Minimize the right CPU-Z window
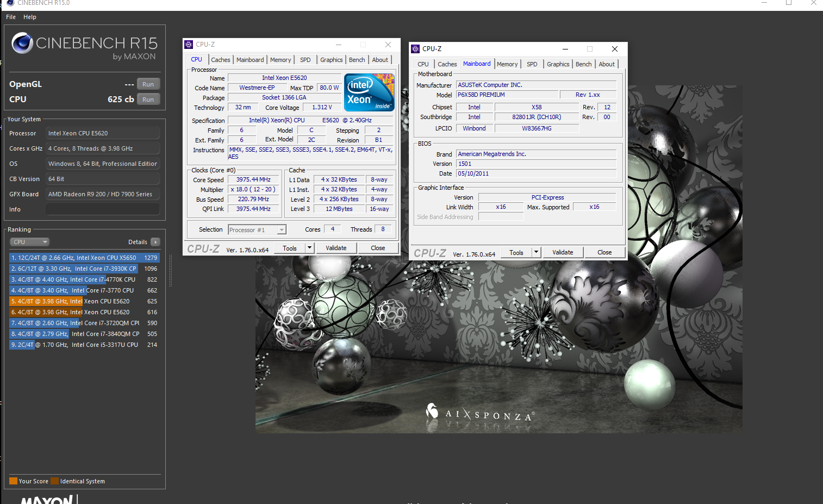Screen dimensions: 823x504 [565, 49]
